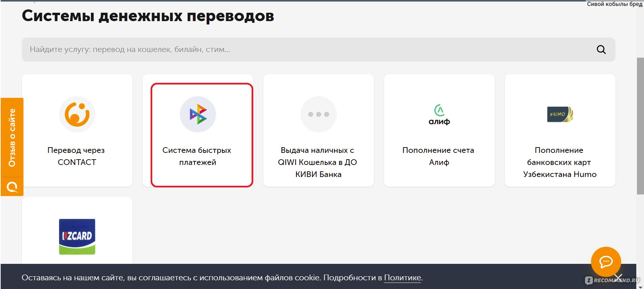Click the page vertical scrollbar thumb

click(x=640, y=126)
